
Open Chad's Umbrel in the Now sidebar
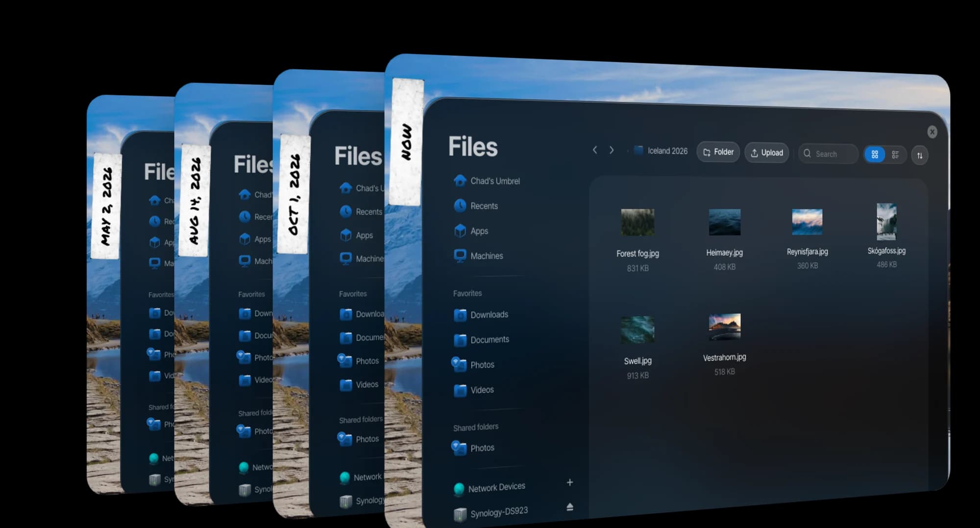tap(487, 181)
